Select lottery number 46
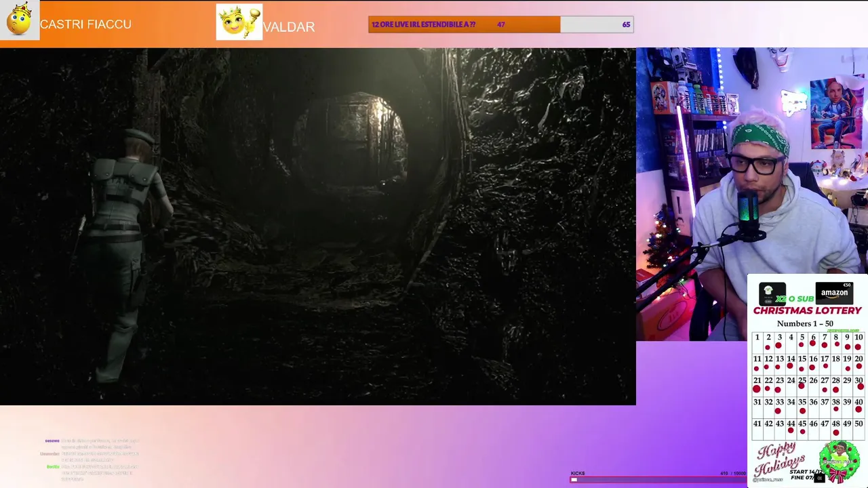The height and width of the screenshot is (488, 868). (x=813, y=428)
